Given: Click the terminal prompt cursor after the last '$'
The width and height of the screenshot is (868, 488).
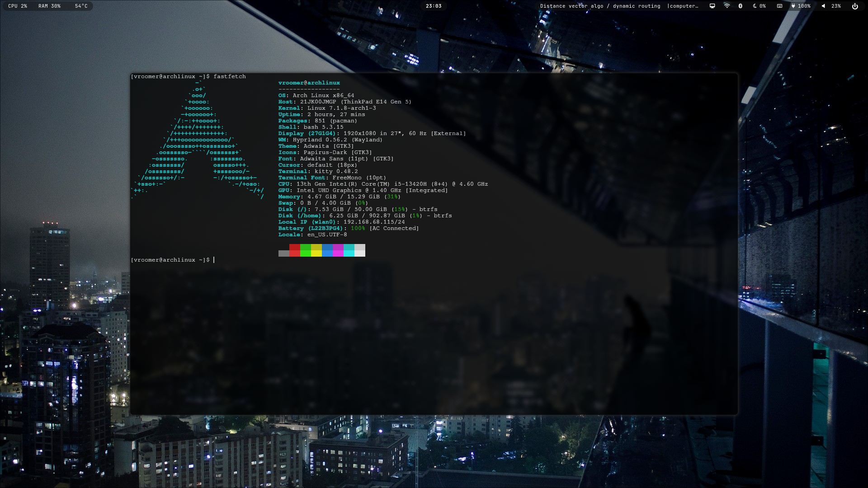Looking at the screenshot, I should click(x=214, y=260).
